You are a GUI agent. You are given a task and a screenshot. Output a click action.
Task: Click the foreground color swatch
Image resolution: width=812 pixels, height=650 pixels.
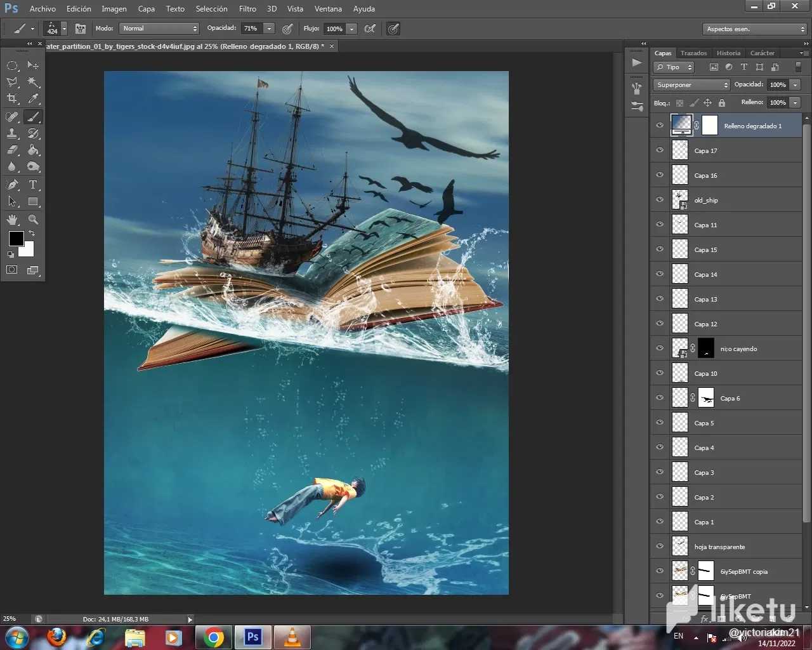click(16, 239)
